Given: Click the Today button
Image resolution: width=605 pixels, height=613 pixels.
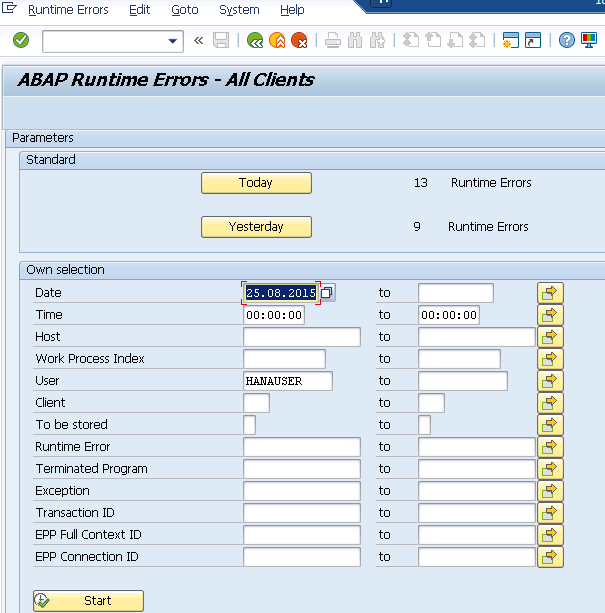Looking at the screenshot, I should coord(256,183).
